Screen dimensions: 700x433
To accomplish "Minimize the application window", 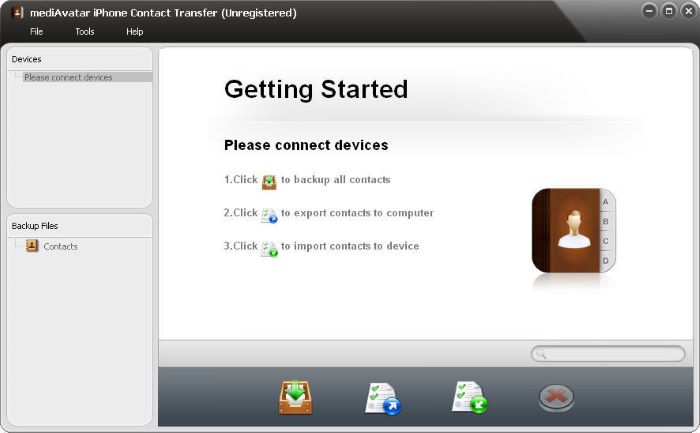I will pyautogui.click(x=650, y=11).
